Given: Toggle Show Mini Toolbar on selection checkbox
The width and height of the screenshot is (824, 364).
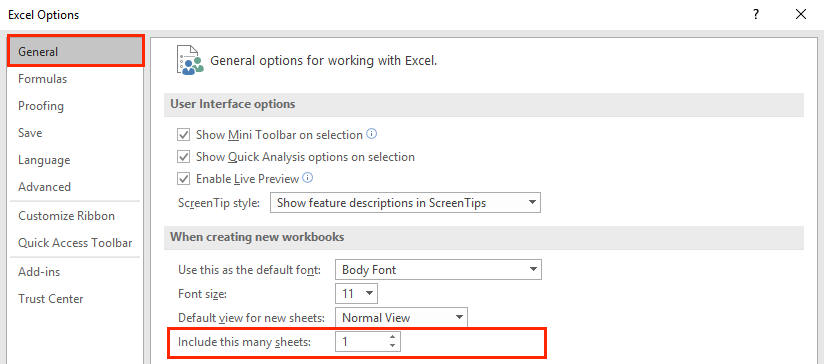Looking at the screenshot, I should (183, 135).
